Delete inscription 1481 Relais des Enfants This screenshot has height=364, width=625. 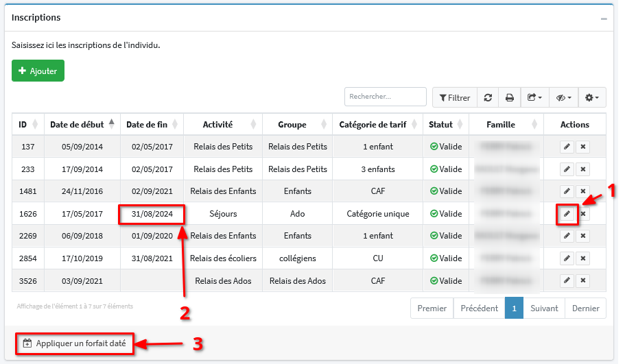(582, 191)
